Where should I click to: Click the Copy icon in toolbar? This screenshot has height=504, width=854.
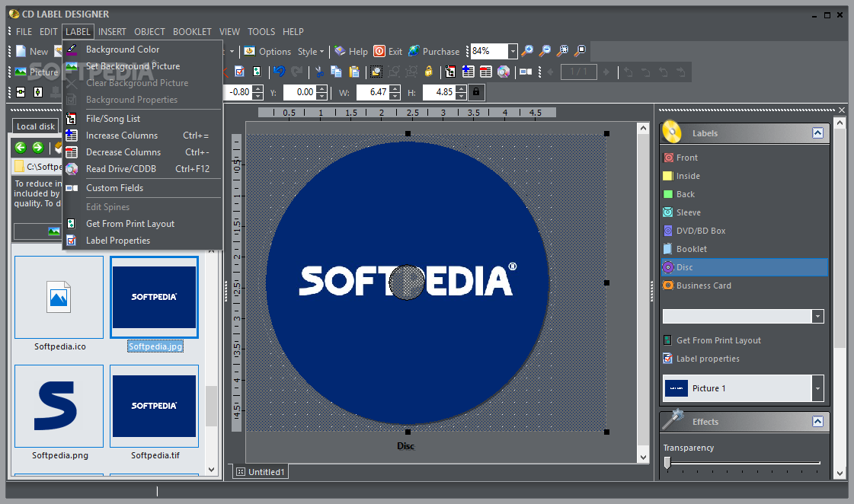(x=337, y=72)
